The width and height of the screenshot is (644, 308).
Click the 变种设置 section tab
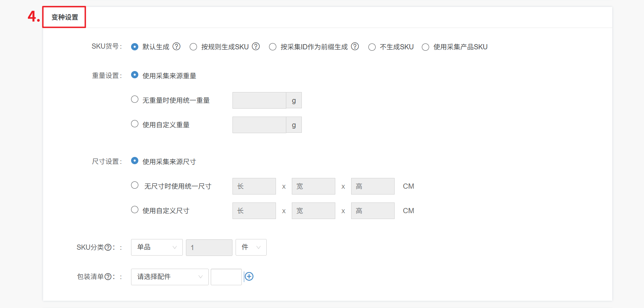[x=65, y=17]
